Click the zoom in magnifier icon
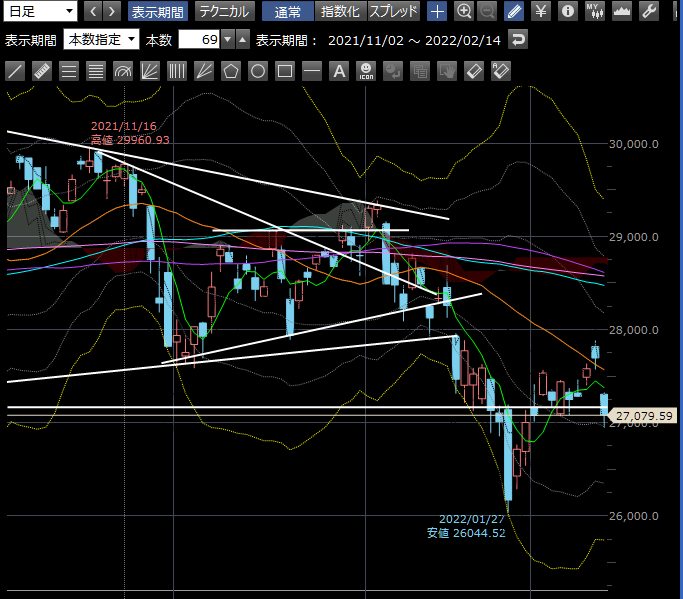Viewport: 683px width, 599px height. (x=464, y=12)
